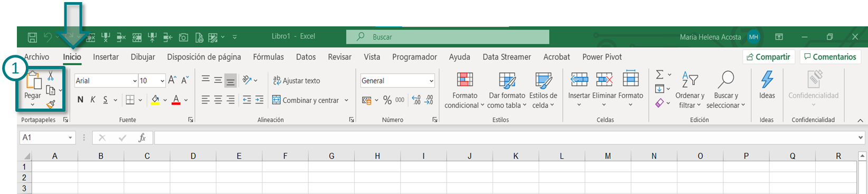This screenshot has width=868, height=194.
Task: Expand the Name Box A1 dropdown
Action: pos(70,138)
